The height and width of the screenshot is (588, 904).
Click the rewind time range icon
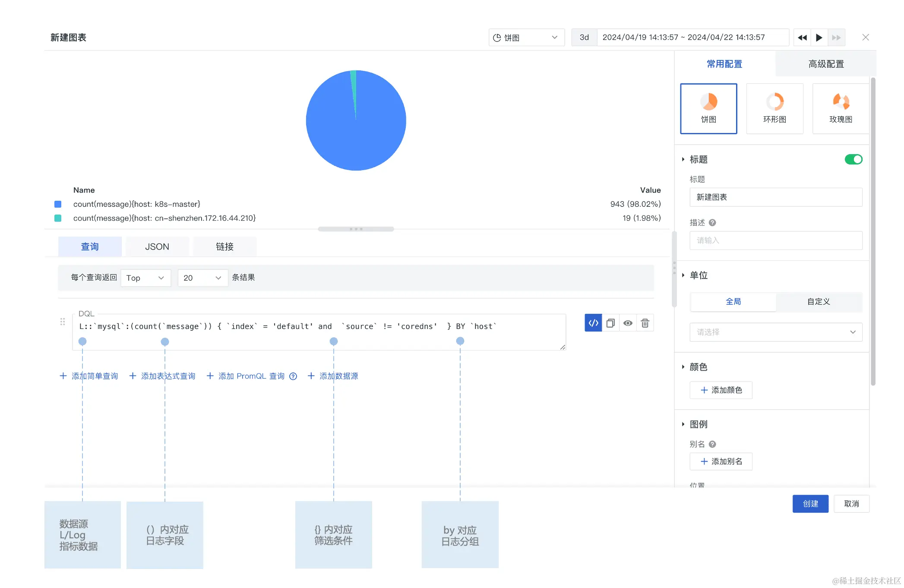click(802, 38)
